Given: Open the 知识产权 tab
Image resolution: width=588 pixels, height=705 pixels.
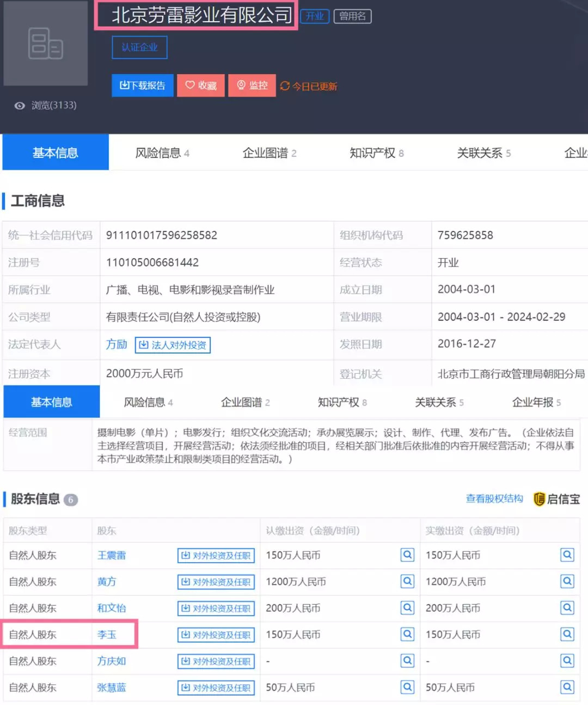Looking at the screenshot, I should click(376, 153).
